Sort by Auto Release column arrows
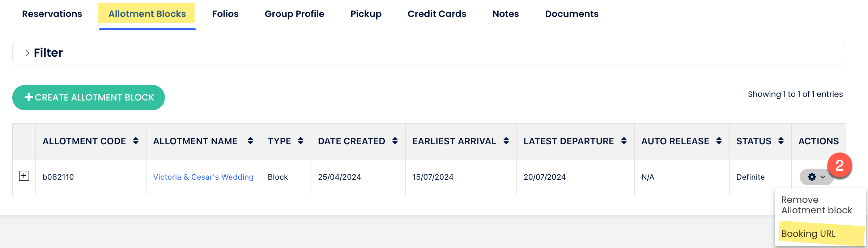The image size is (868, 248). pyautogui.click(x=719, y=141)
